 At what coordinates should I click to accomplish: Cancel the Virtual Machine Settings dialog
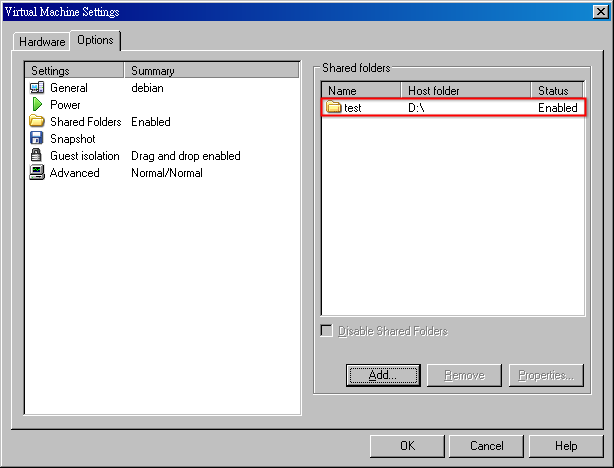486,446
